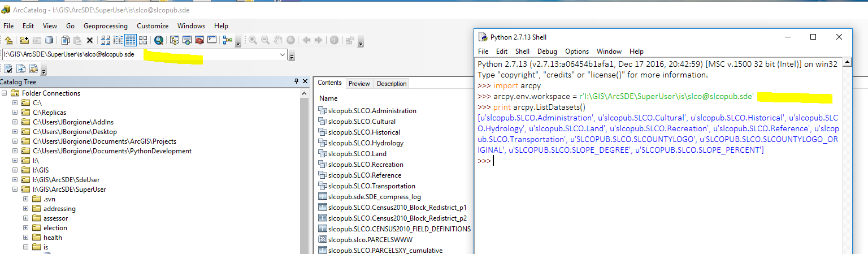Open the red ArcToolbox icon

click(199, 40)
